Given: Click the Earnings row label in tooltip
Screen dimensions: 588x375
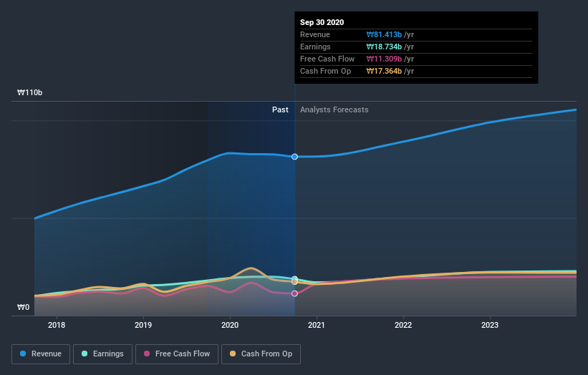Looking at the screenshot, I should click(315, 47).
